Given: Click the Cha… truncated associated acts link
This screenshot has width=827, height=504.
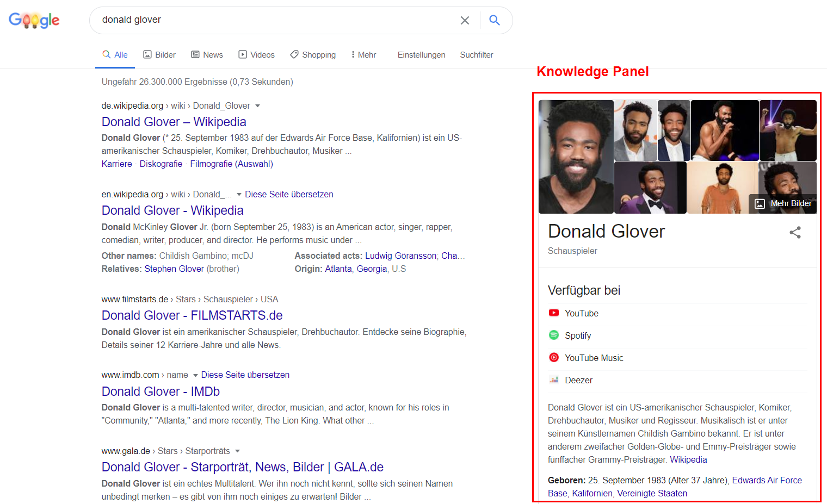Looking at the screenshot, I should click(x=453, y=256).
